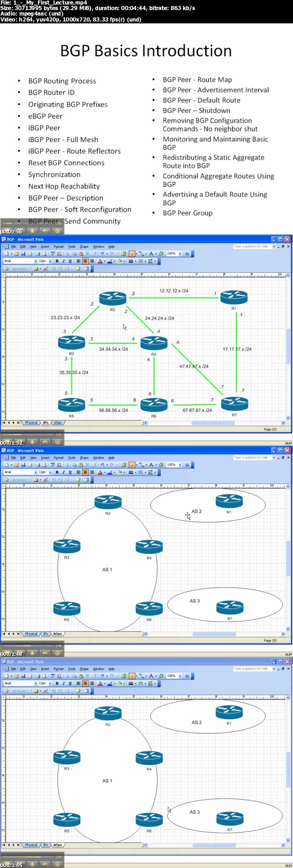
Task: Click horizontal scrollbar thumb in bottom Visio window
Action: tap(214, 845)
